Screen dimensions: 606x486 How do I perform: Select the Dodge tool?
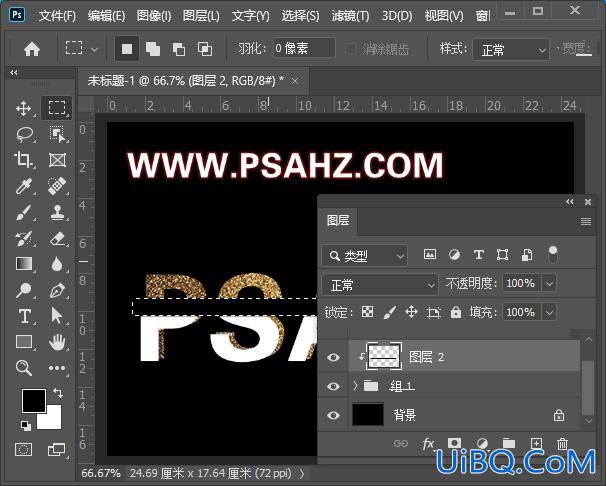pyautogui.click(x=23, y=291)
